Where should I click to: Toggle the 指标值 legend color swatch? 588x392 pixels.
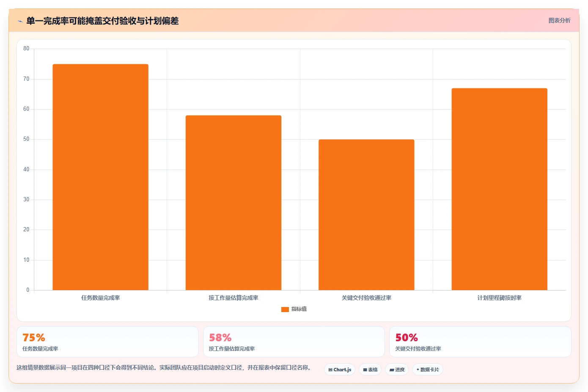point(285,310)
